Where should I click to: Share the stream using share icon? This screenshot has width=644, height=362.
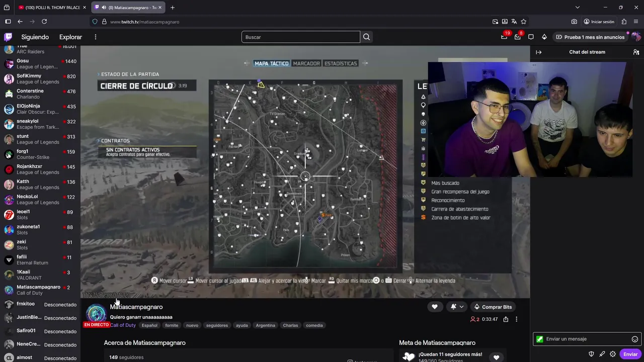point(506,319)
